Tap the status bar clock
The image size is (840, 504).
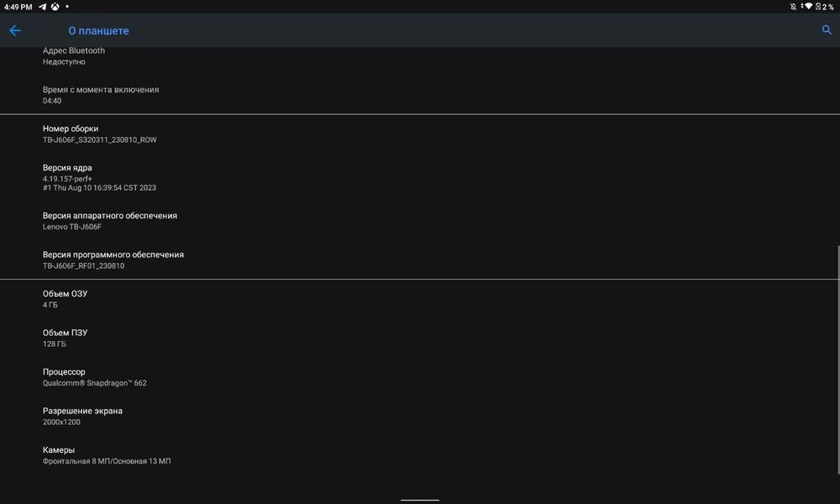click(18, 7)
